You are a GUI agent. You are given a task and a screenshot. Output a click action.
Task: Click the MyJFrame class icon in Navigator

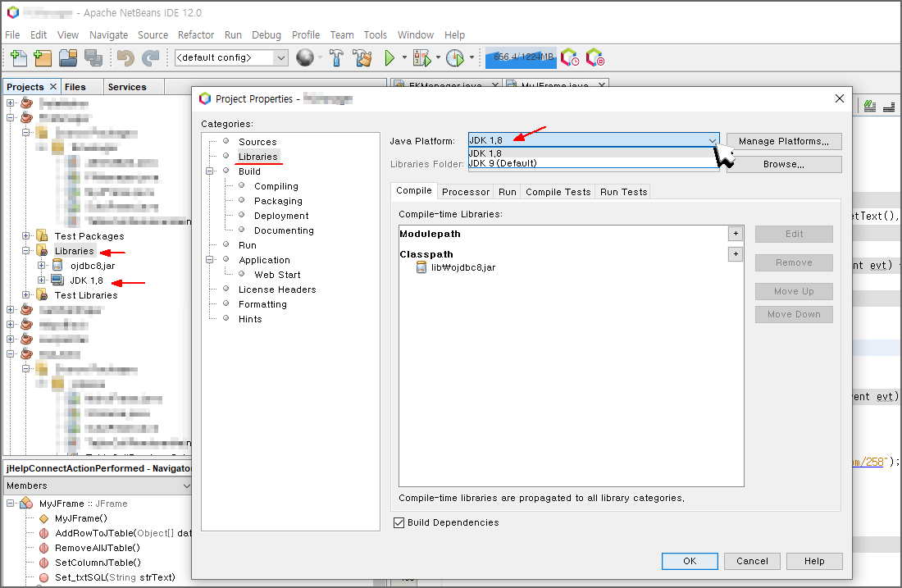pos(26,504)
